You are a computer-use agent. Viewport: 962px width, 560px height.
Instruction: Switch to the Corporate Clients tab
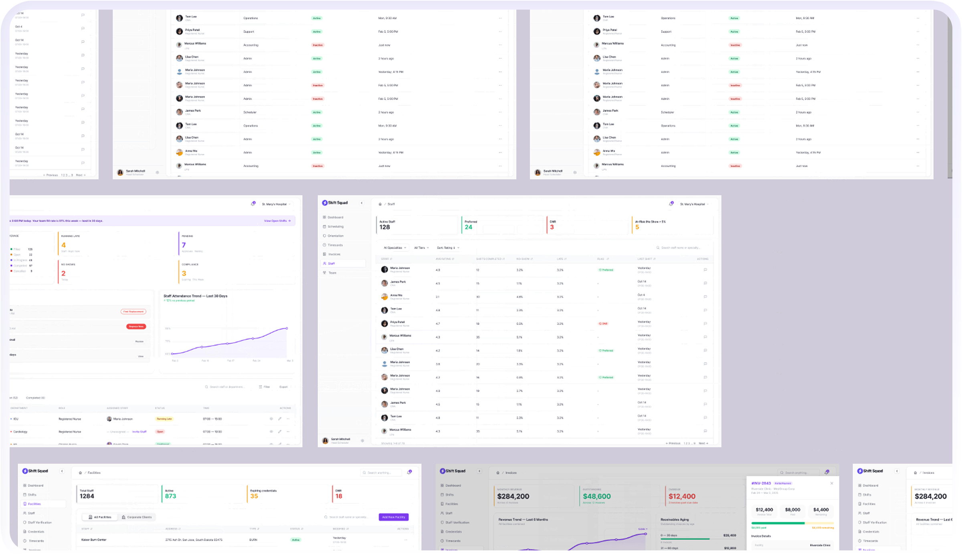click(x=137, y=517)
